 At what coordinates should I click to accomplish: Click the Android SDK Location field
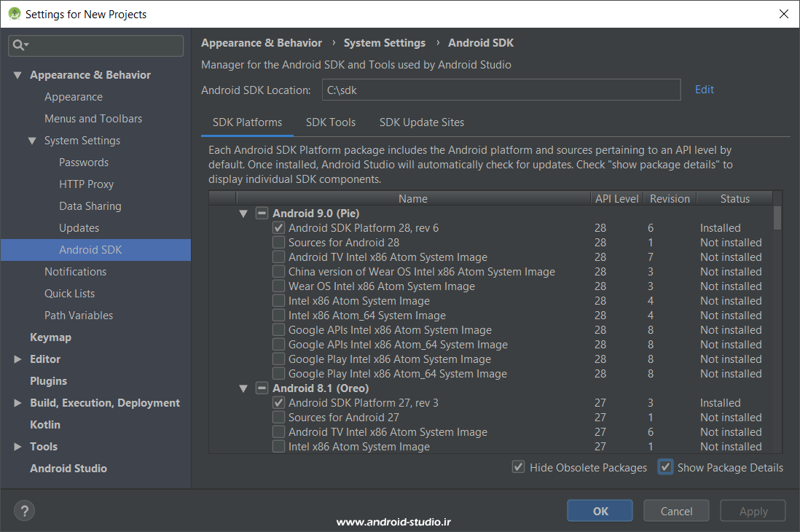[x=501, y=90]
